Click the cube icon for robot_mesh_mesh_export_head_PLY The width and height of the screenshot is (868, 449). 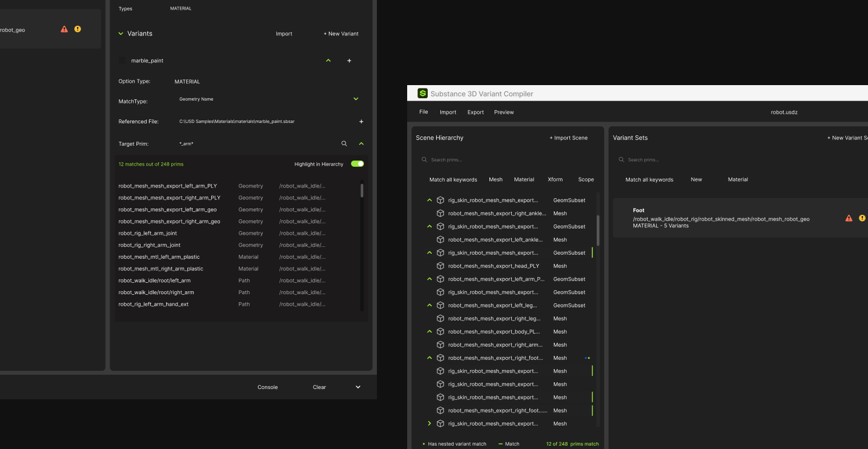pyautogui.click(x=440, y=266)
